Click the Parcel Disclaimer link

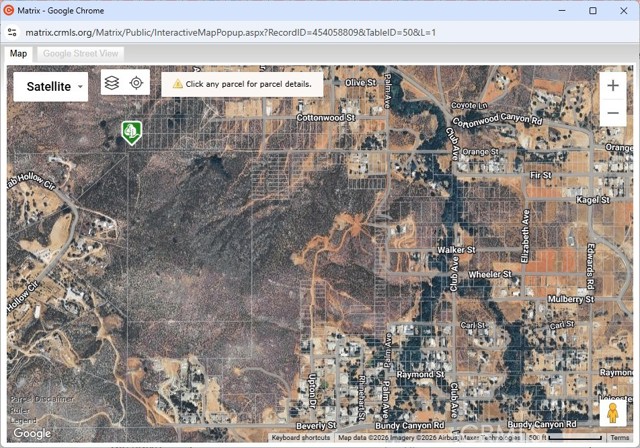[42, 399]
